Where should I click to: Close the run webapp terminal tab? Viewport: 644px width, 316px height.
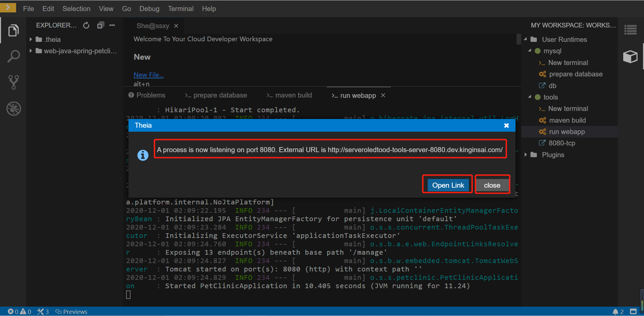(383, 96)
